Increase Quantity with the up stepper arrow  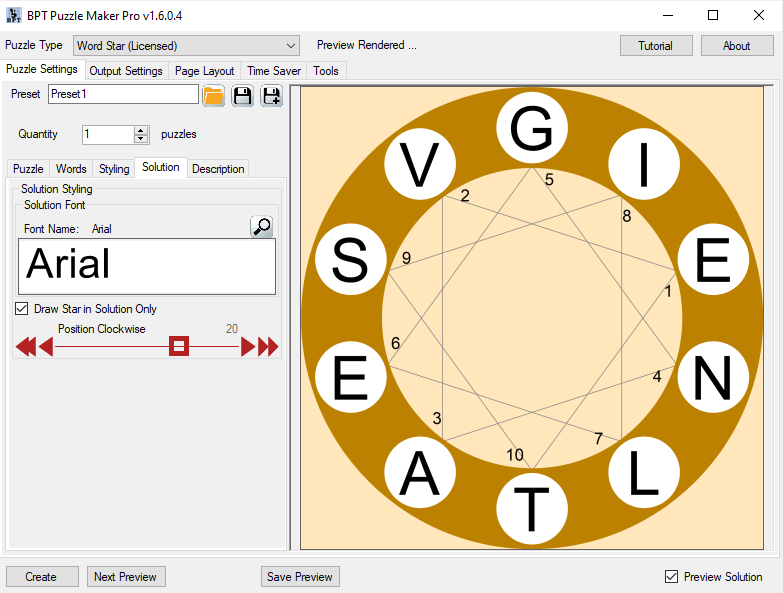141,130
